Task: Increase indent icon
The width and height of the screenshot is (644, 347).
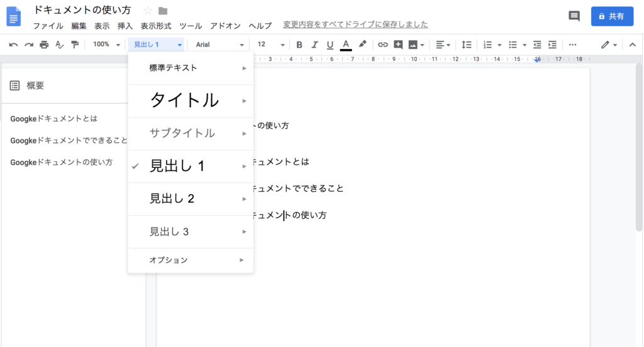Action: (x=552, y=45)
